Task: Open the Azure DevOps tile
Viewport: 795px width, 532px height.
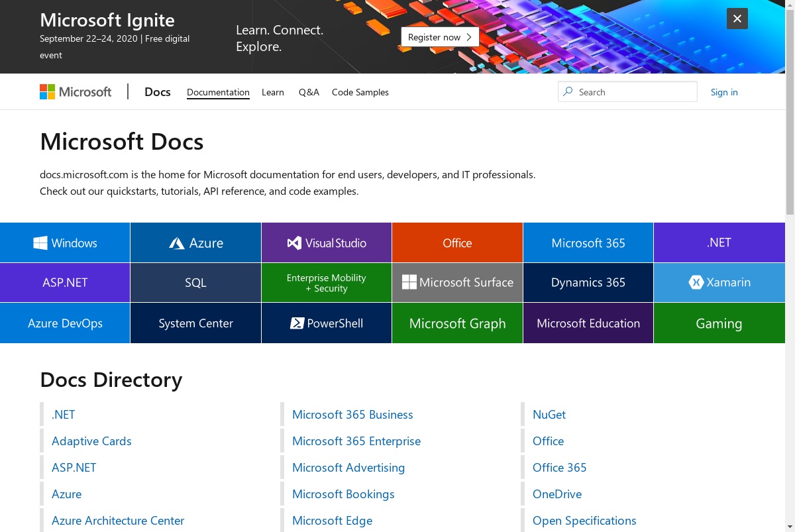Action: click(x=65, y=323)
